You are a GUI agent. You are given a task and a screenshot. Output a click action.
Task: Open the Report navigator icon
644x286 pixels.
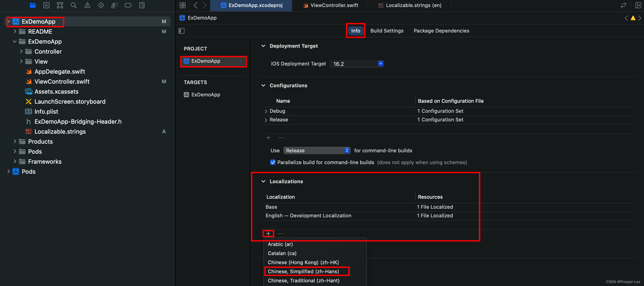click(142, 5)
